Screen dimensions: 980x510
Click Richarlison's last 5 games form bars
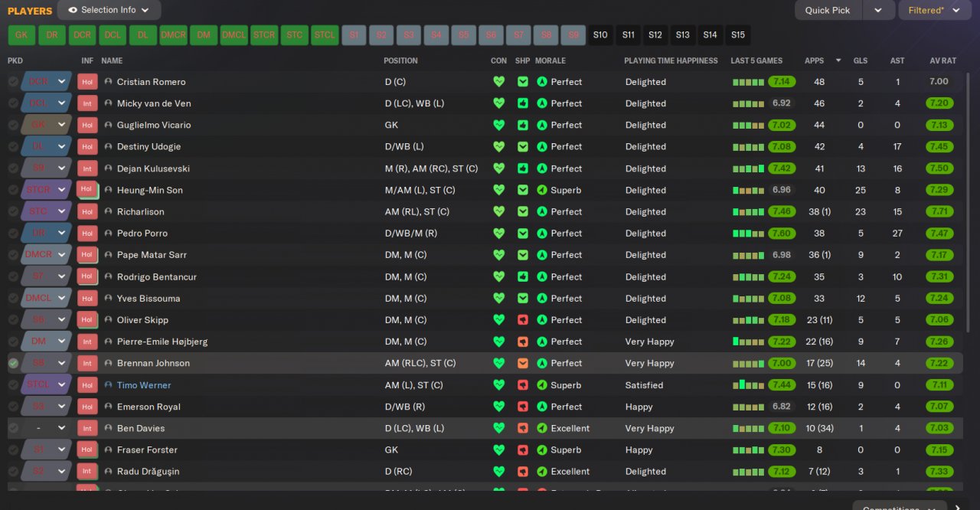click(x=749, y=211)
